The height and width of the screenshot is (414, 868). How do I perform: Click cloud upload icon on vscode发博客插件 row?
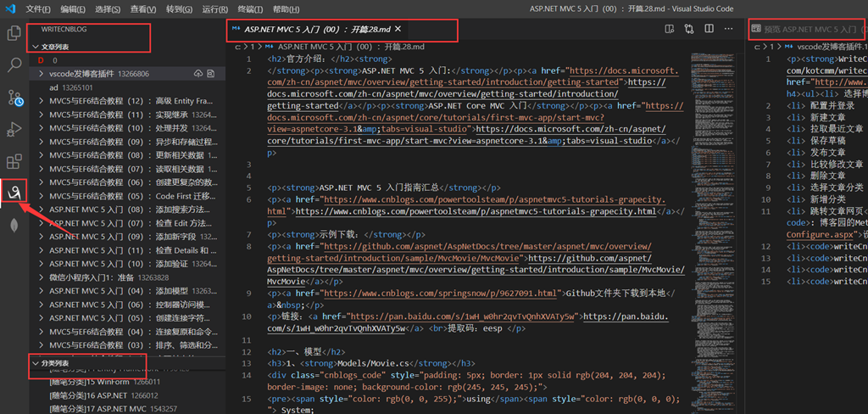198,74
